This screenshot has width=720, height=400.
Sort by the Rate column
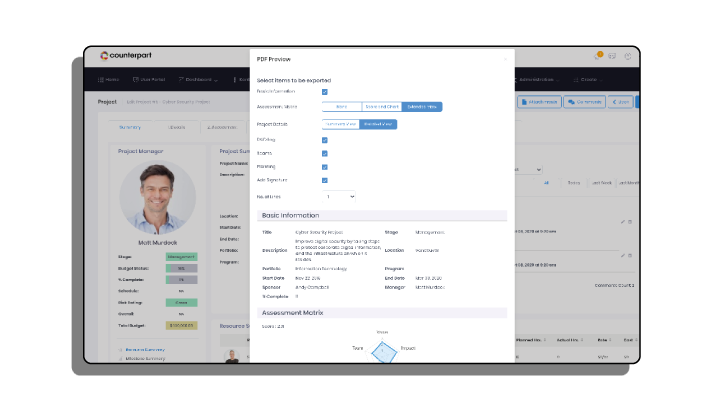coord(604,340)
